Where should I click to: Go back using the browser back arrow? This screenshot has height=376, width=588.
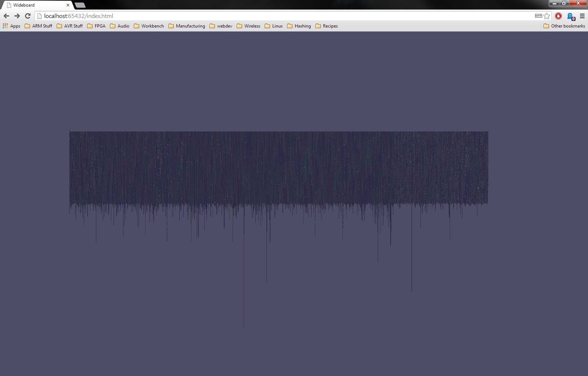coord(6,16)
